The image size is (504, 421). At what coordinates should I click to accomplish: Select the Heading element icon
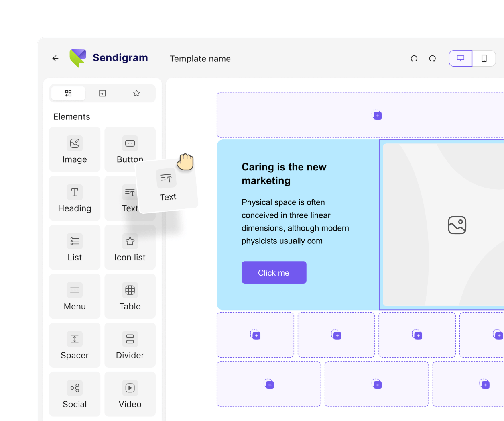[x=75, y=192]
